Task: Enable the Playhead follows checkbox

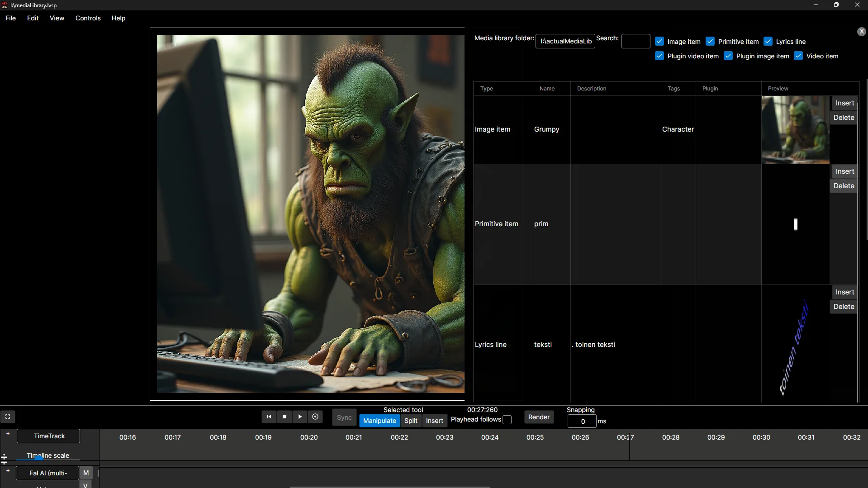Action: click(x=507, y=420)
